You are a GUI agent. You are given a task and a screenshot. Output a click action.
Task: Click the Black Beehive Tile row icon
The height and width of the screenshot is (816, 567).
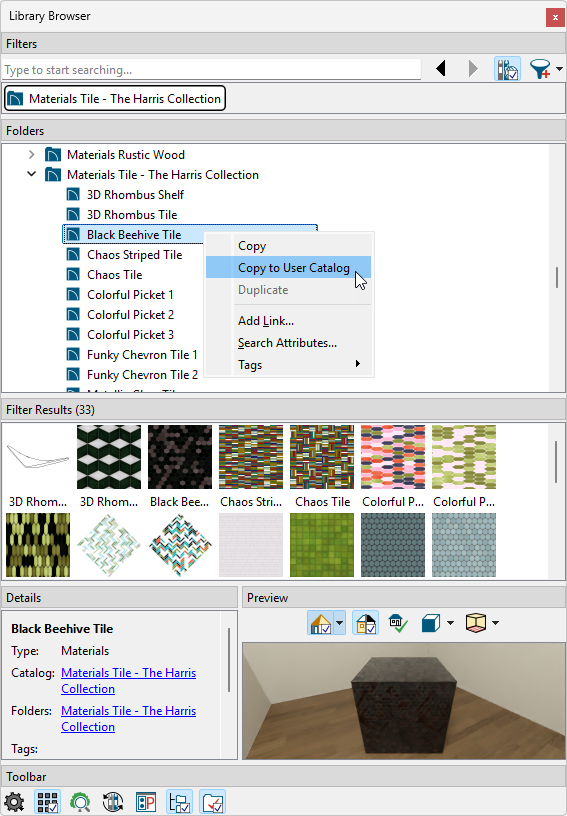[x=73, y=235]
